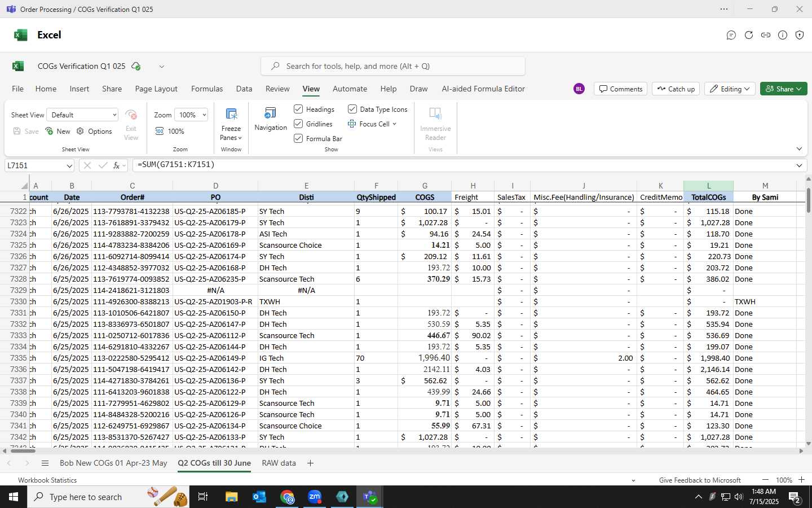
Task: Open the info icon in the header
Action: click(x=783, y=35)
